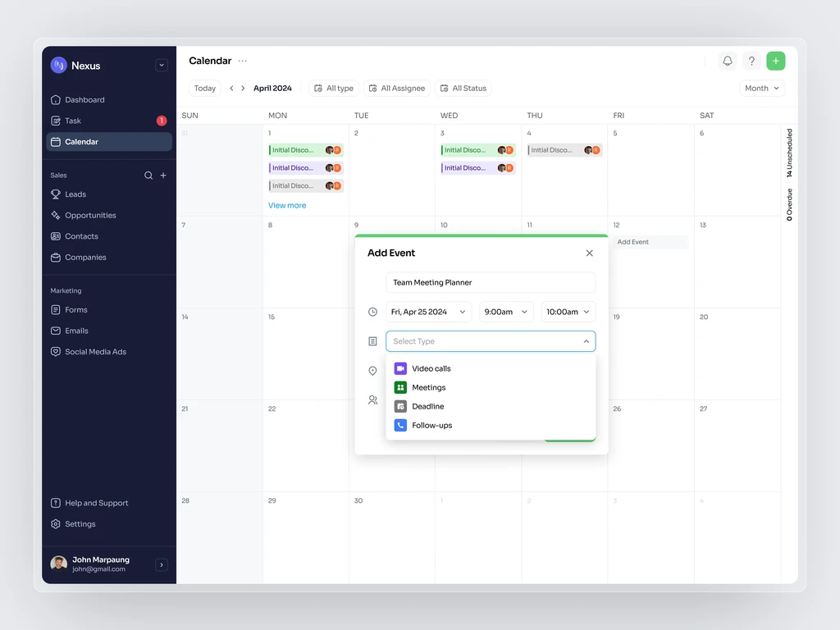Open the gray Initial Disco event on Monday 1

[x=306, y=186]
